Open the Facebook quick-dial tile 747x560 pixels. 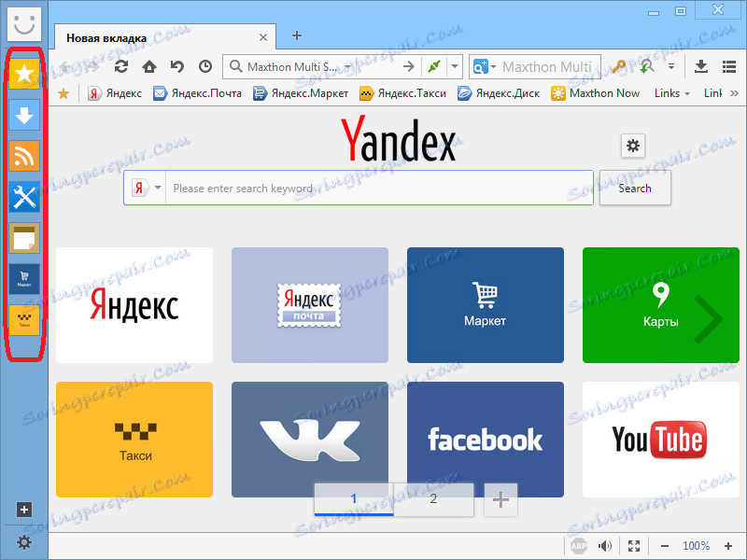[x=485, y=440]
